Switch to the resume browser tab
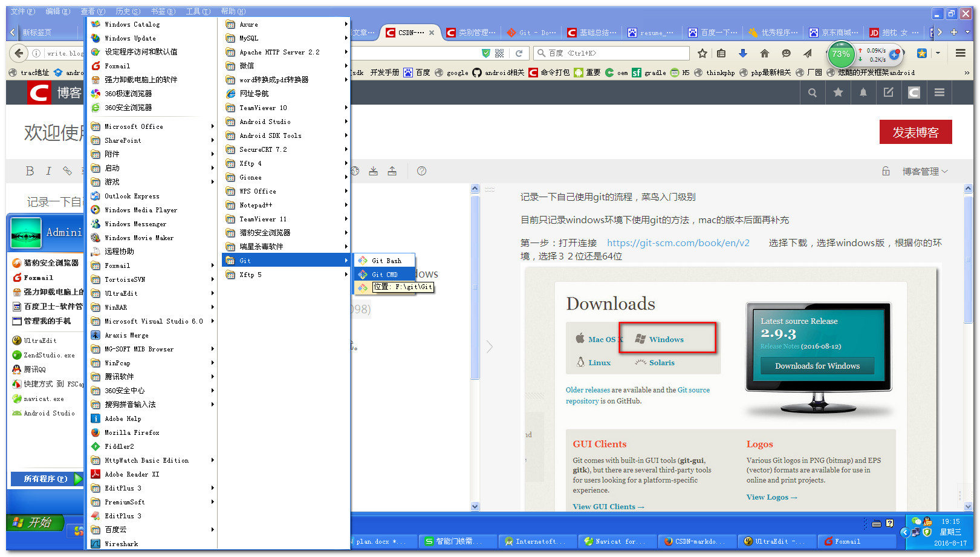The height and width of the screenshot is (557, 980). 651,33
